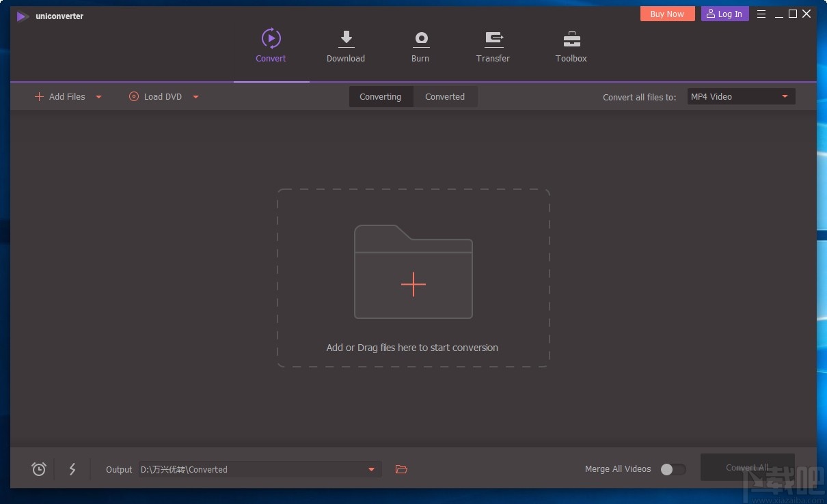
Task: Click the Add Files label
Action: coord(67,97)
